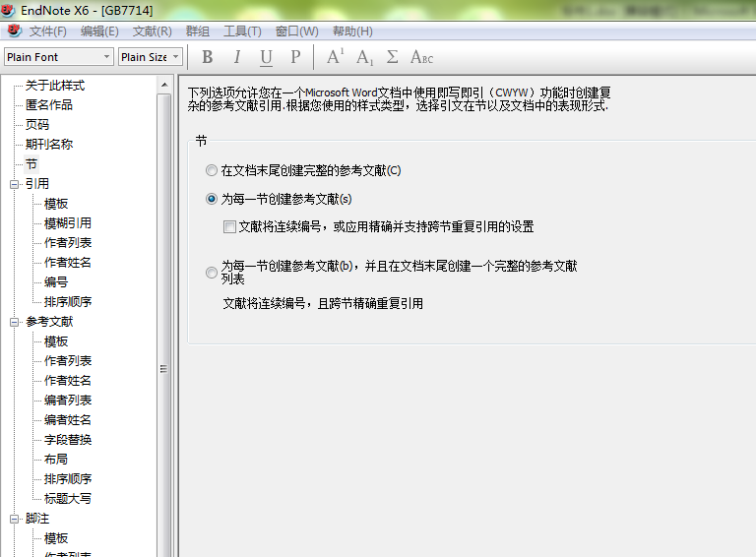Open 编号 tree item
The height and width of the screenshot is (557, 756).
click(56, 281)
